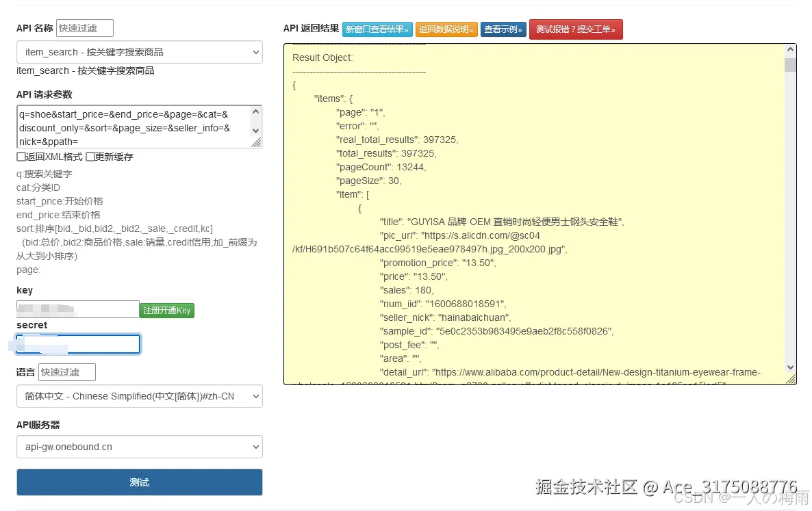Open the 返回数据说明 popup
Screen dimensions: 812x511
click(x=446, y=29)
